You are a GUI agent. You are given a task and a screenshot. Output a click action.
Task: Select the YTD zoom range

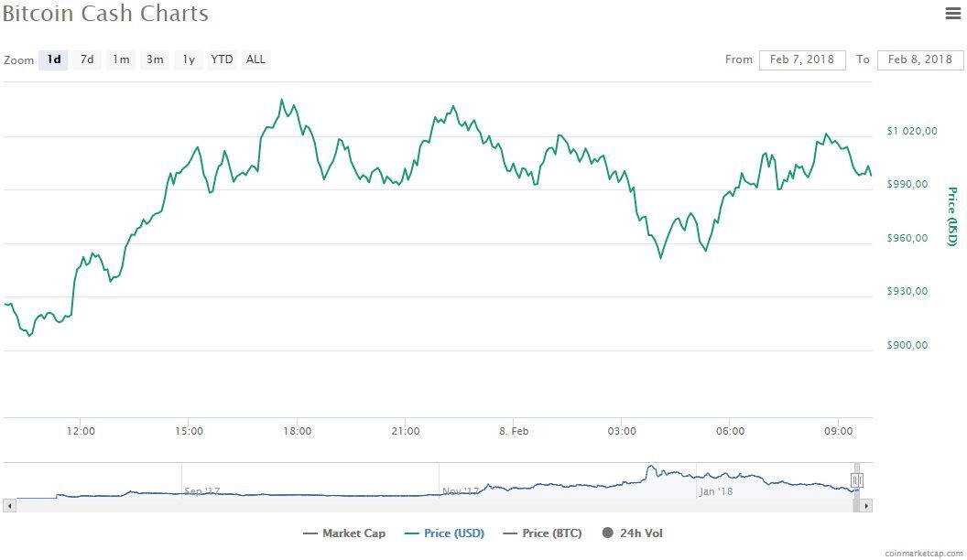pos(222,59)
